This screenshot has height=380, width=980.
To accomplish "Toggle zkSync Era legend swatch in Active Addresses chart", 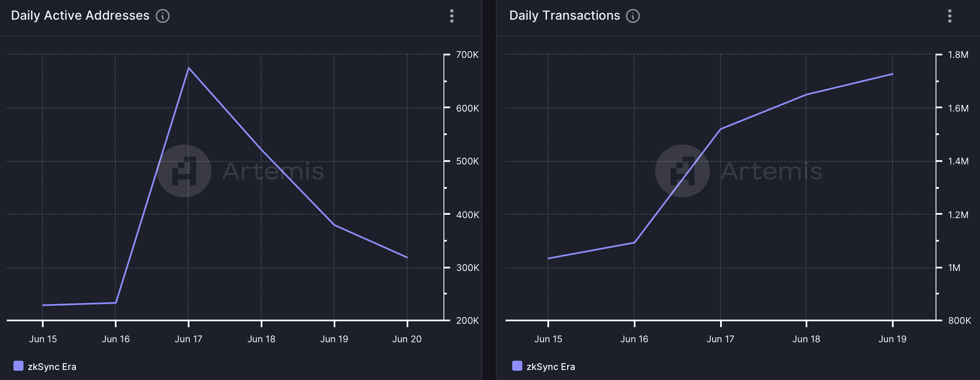I will [18, 366].
